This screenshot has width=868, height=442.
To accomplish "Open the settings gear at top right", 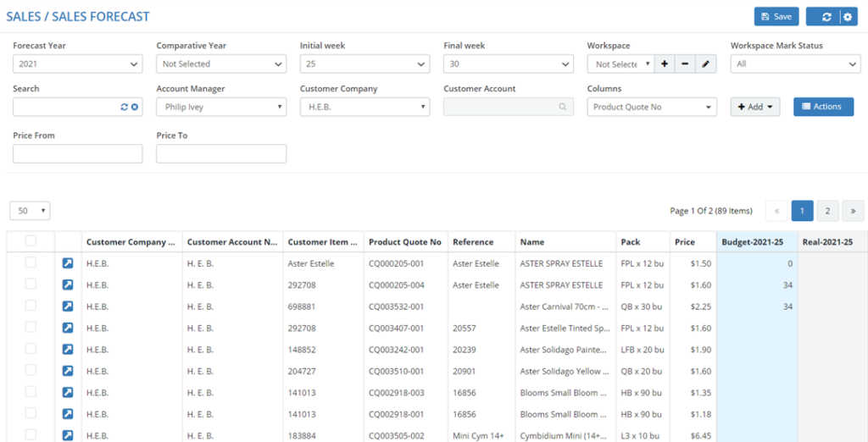I will [847, 17].
